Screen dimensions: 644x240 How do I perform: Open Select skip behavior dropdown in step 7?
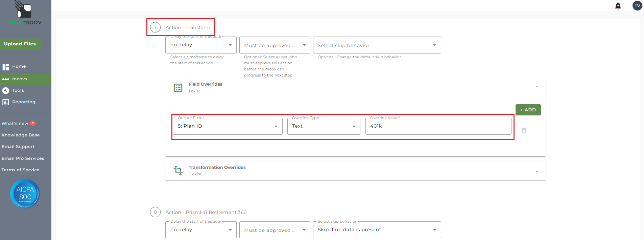point(377,45)
